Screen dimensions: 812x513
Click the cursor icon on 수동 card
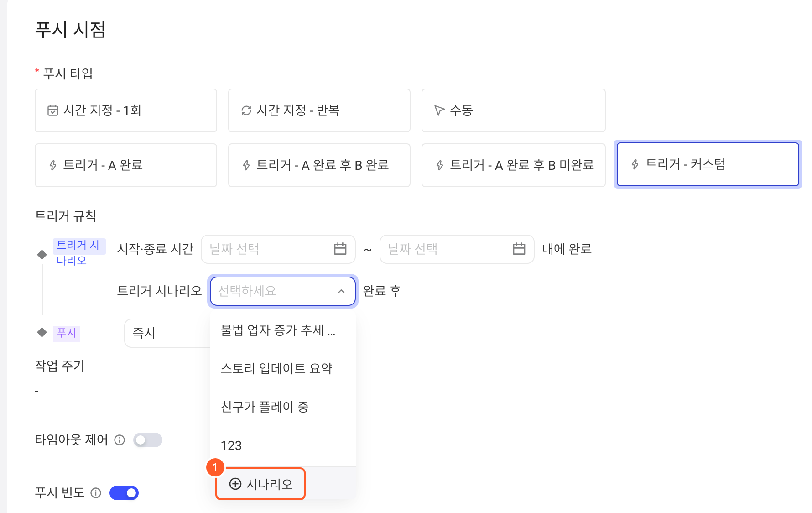click(x=439, y=110)
